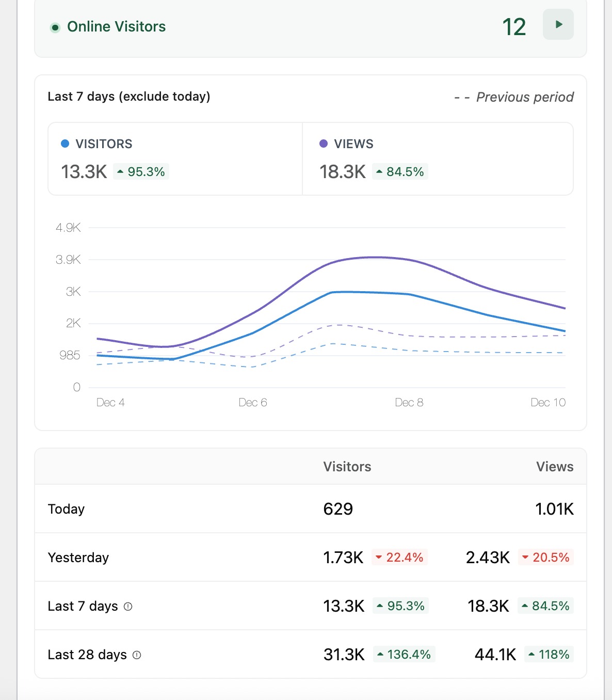Open Today's 629 visitors value
Image resolution: width=612 pixels, height=700 pixels.
(338, 509)
